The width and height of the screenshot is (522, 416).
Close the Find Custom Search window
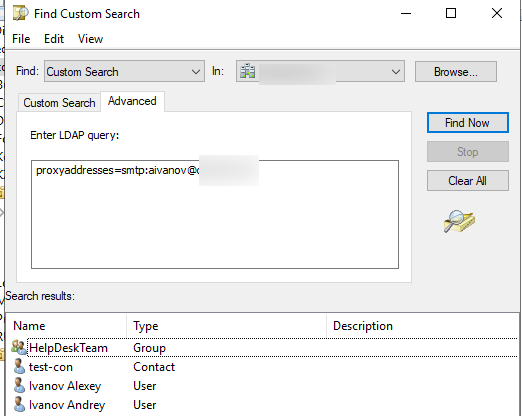pyautogui.click(x=497, y=13)
